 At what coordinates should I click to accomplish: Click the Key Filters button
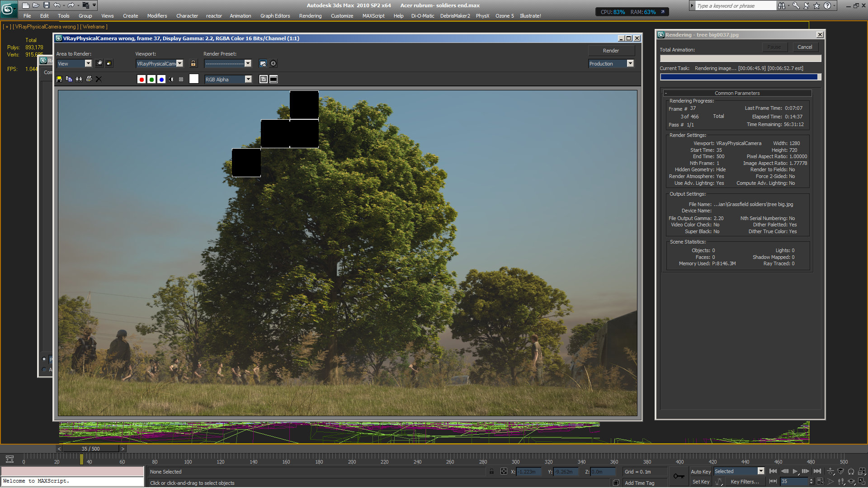pos(745,482)
